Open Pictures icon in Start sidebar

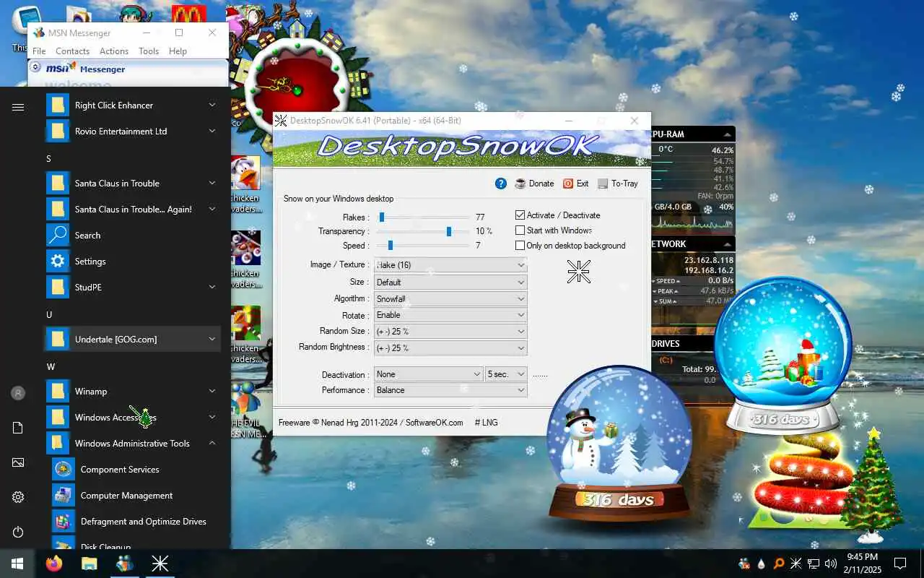[18, 462]
